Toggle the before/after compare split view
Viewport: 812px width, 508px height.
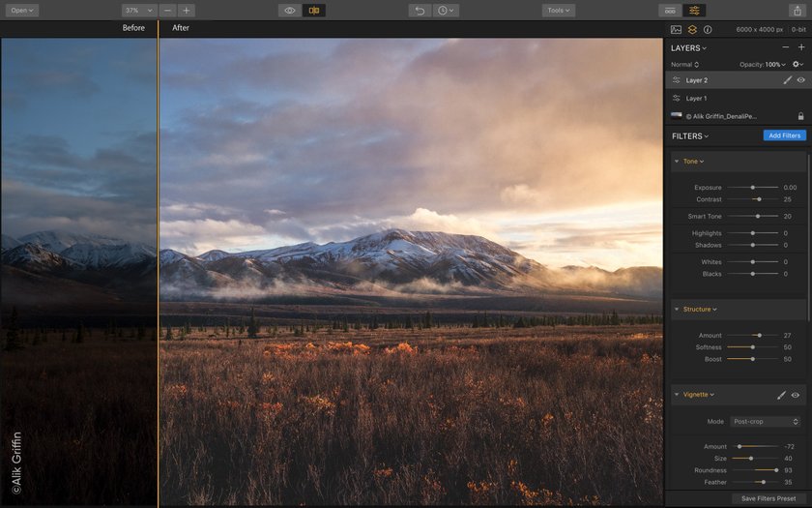(x=314, y=11)
